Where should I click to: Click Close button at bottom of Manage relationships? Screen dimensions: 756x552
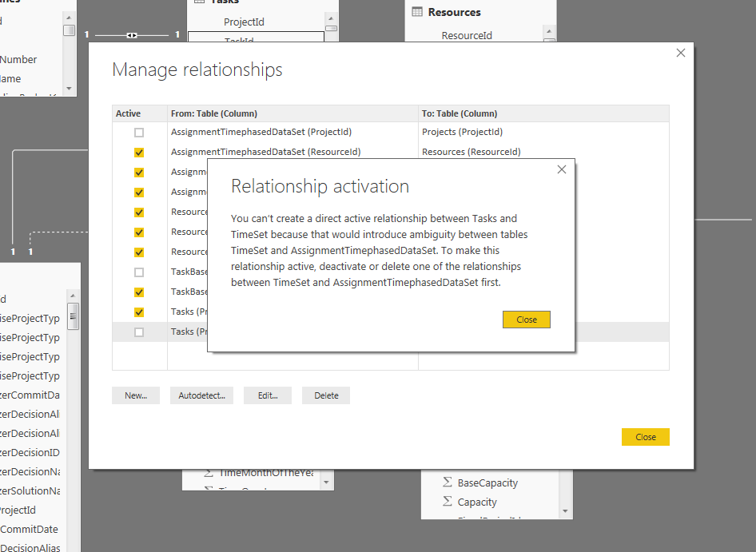tap(645, 437)
